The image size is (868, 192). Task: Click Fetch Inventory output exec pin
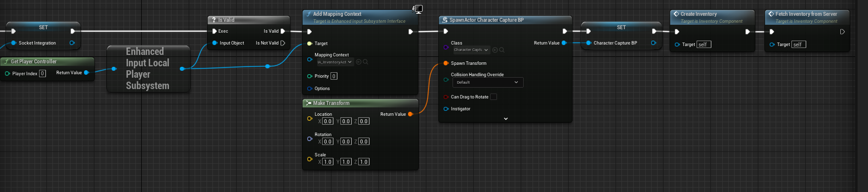click(x=842, y=32)
